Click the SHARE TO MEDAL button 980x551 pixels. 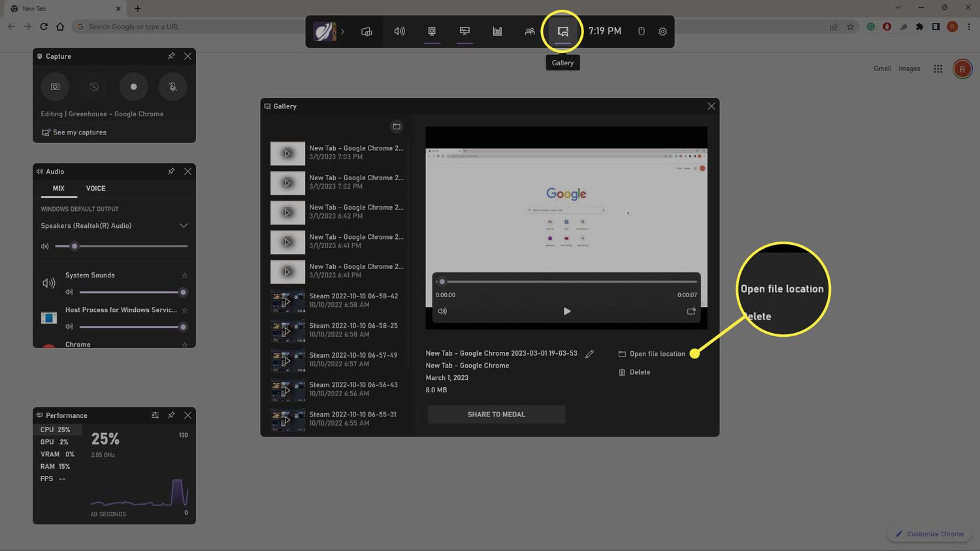pyautogui.click(x=496, y=415)
